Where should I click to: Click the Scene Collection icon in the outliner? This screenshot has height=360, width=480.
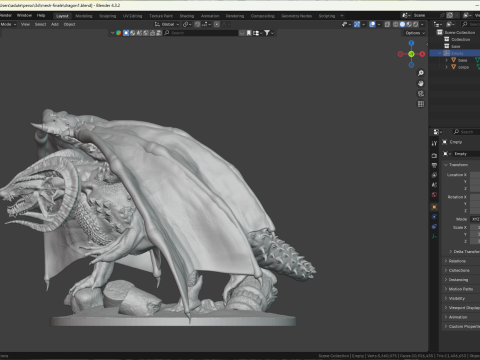click(440, 32)
